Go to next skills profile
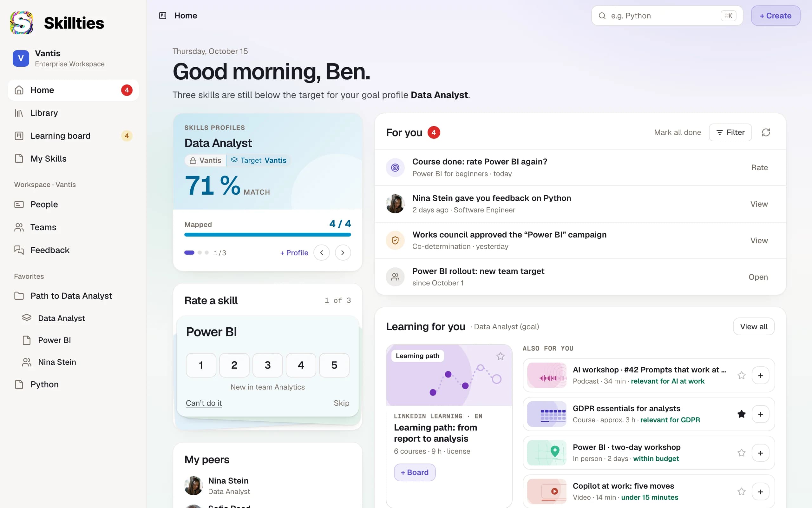 click(x=343, y=253)
